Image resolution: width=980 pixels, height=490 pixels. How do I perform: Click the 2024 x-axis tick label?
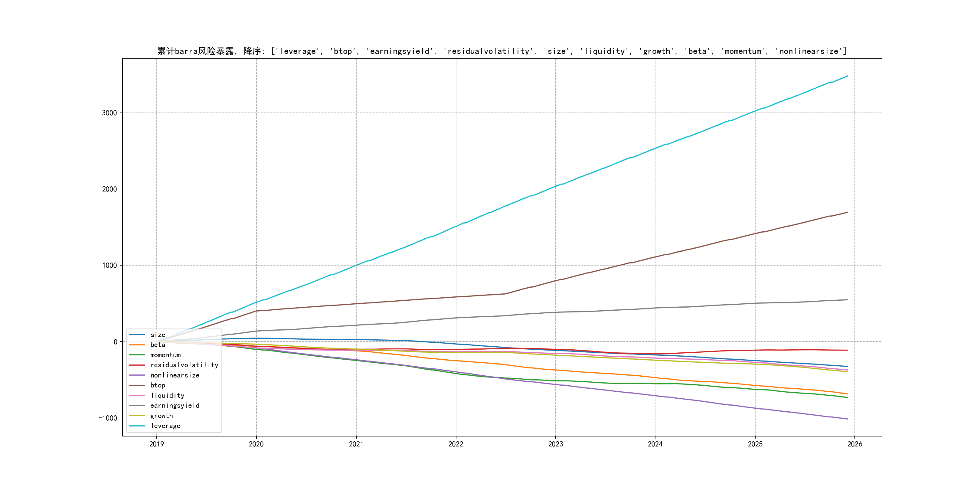pos(655,444)
